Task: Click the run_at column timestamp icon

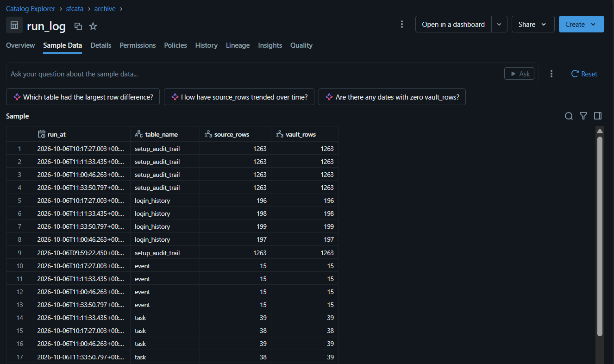Action: 42,134
